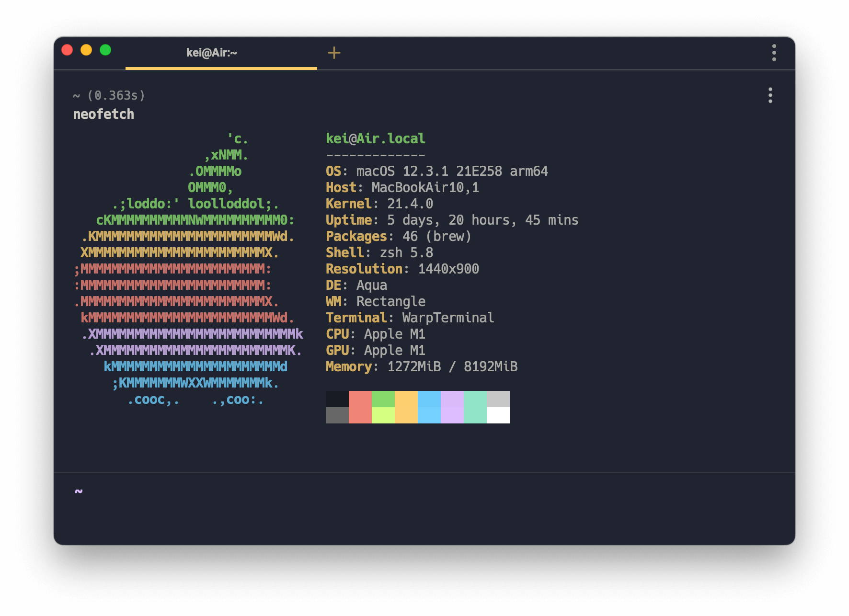The width and height of the screenshot is (849, 616).
Task: Click the Apple logo ASCII art
Action: coord(189,269)
